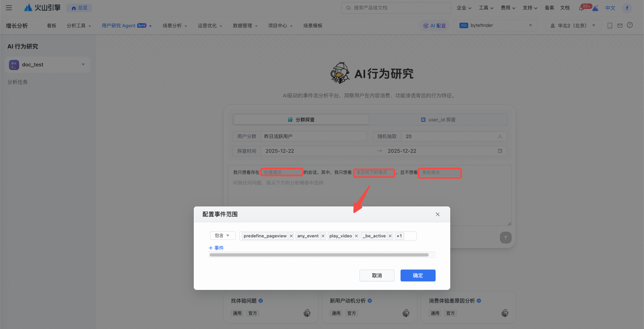Switch to the user_id 探查 tab
The height and width of the screenshot is (329, 644).
click(438, 120)
